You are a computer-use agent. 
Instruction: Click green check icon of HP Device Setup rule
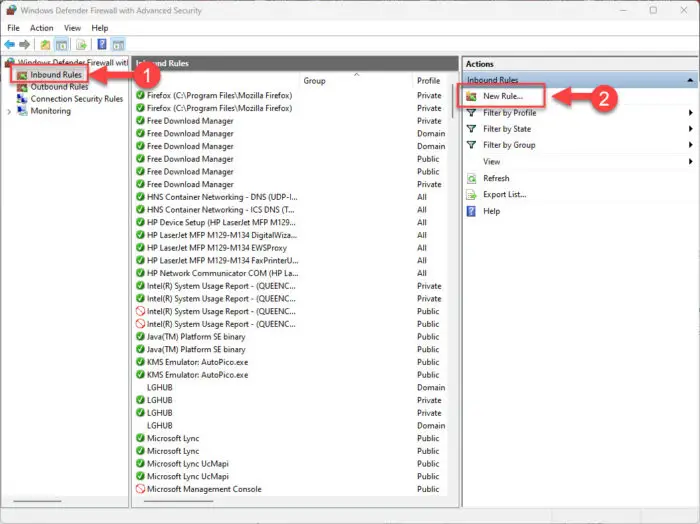(140, 222)
